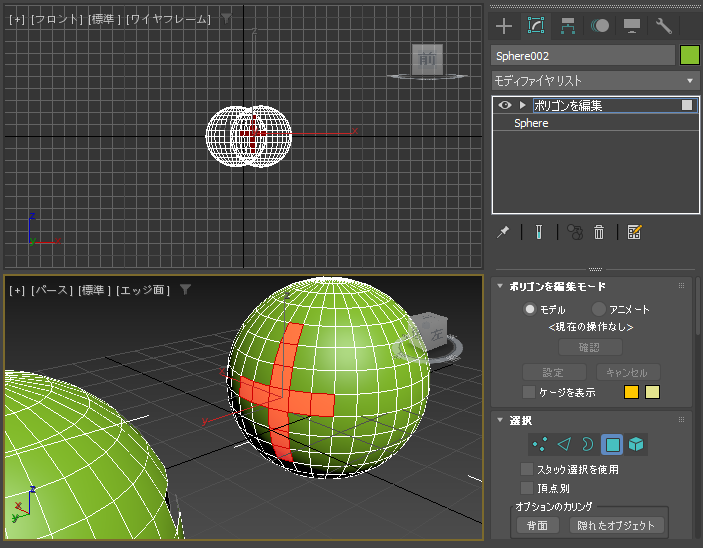Click the Pin Stack icon
Image resolution: width=703 pixels, height=548 pixels.
(503, 232)
